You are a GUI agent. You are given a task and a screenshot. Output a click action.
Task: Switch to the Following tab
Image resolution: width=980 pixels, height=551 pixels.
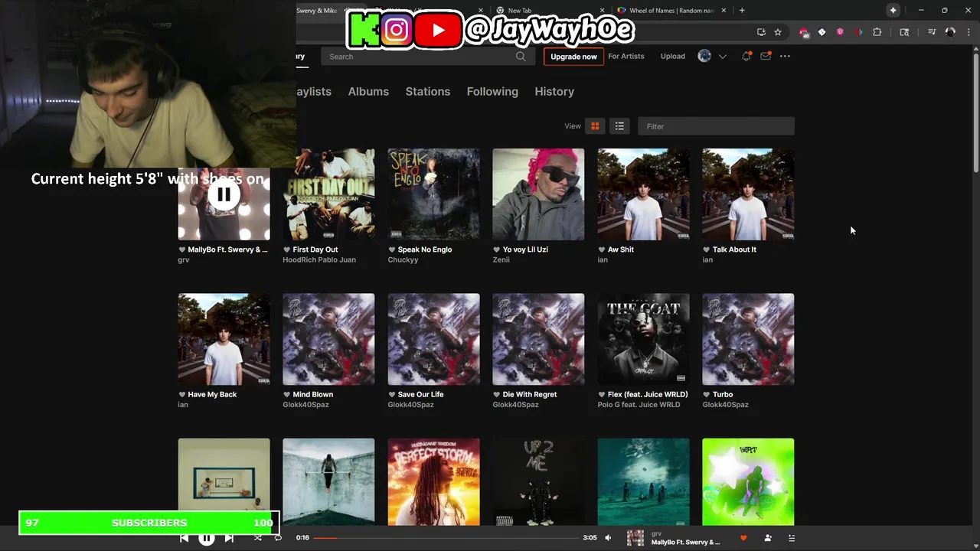coord(492,91)
